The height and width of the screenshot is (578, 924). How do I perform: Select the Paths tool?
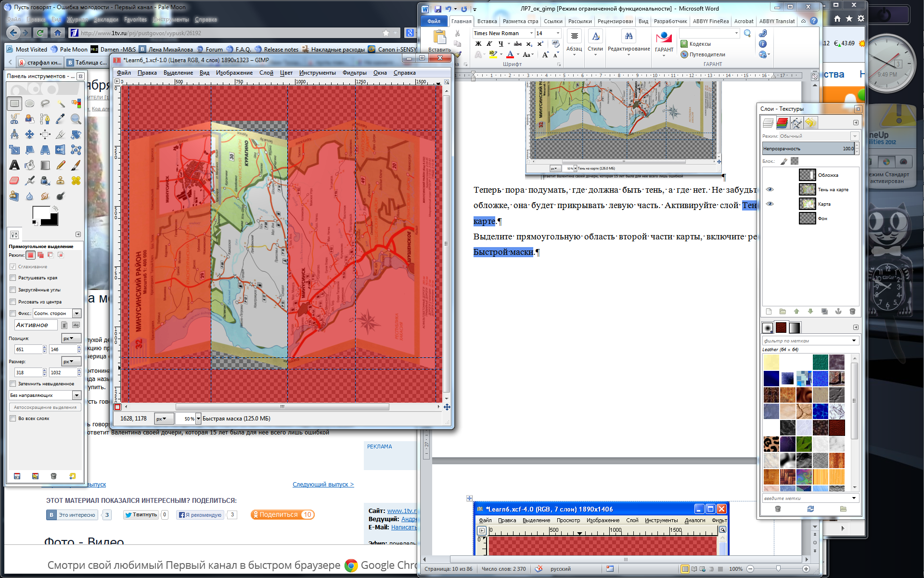tap(45, 119)
